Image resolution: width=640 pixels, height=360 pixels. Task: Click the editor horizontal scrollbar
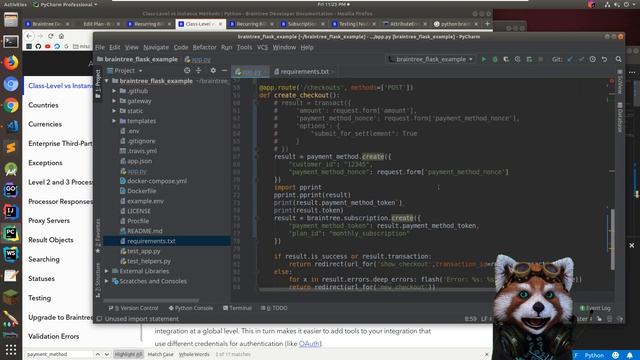pyautogui.click(x=376, y=290)
